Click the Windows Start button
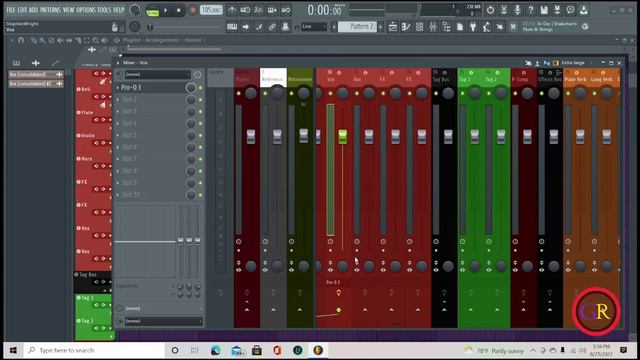This screenshot has width=640, height=360. pos(13,350)
